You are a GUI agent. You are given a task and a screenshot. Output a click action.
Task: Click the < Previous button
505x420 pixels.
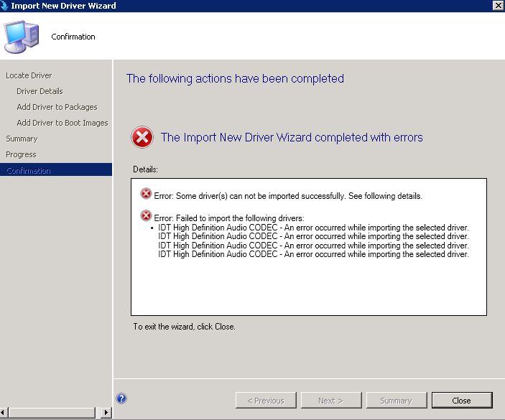click(x=266, y=401)
